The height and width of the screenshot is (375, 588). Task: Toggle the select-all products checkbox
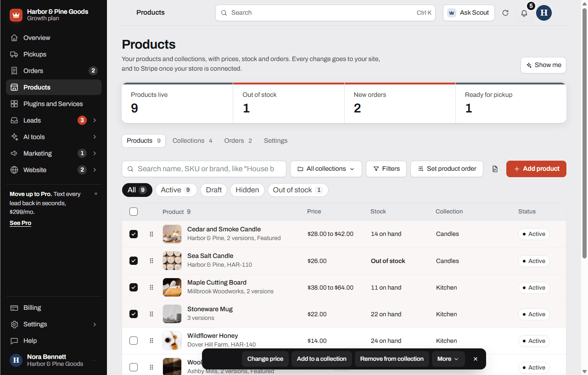[x=134, y=212]
